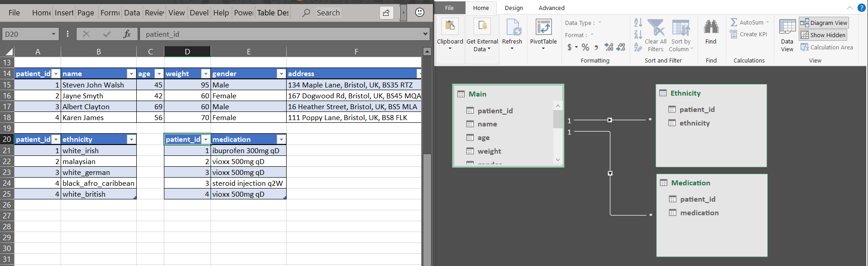This screenshot has width=868, height=266.
Task: Switch to the Design tab in Power Pivot
Action: tap(513, 8)
